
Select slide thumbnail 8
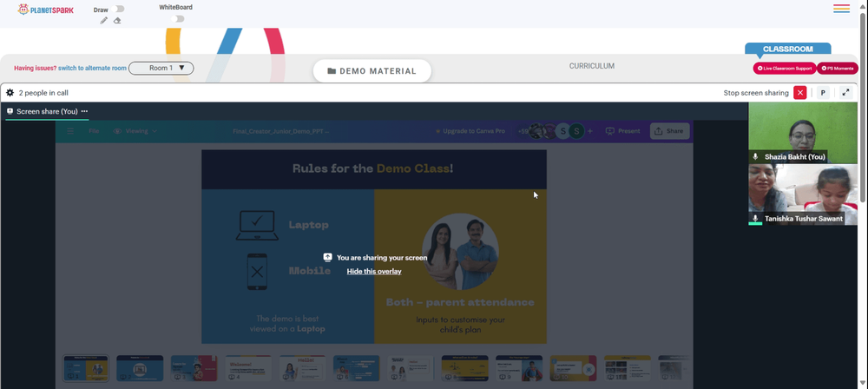tap(465, 368)
